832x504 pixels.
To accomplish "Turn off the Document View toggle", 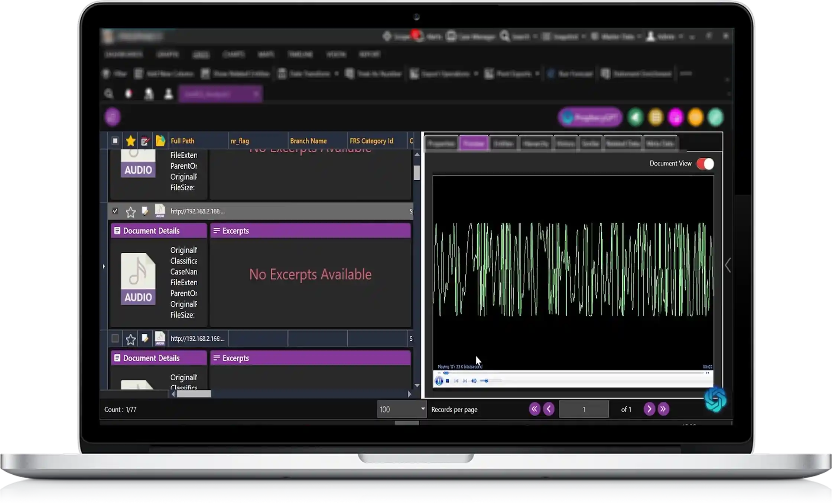I will [705, 164].
